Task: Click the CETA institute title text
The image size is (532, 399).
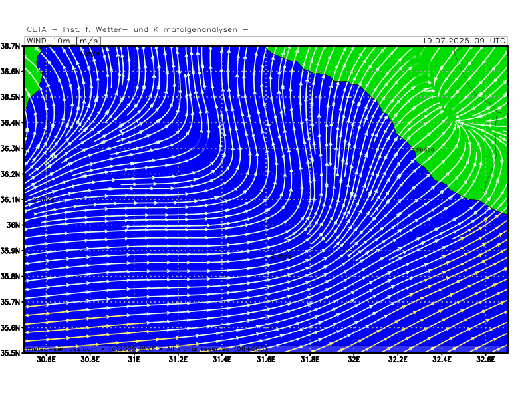Action: click(138, 29)
